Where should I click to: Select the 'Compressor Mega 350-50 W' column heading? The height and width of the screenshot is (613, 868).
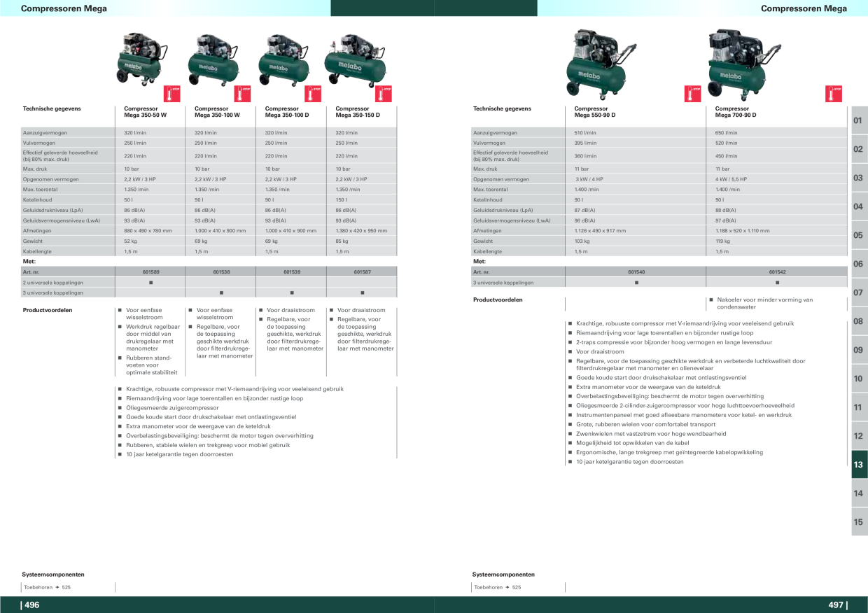146,112
